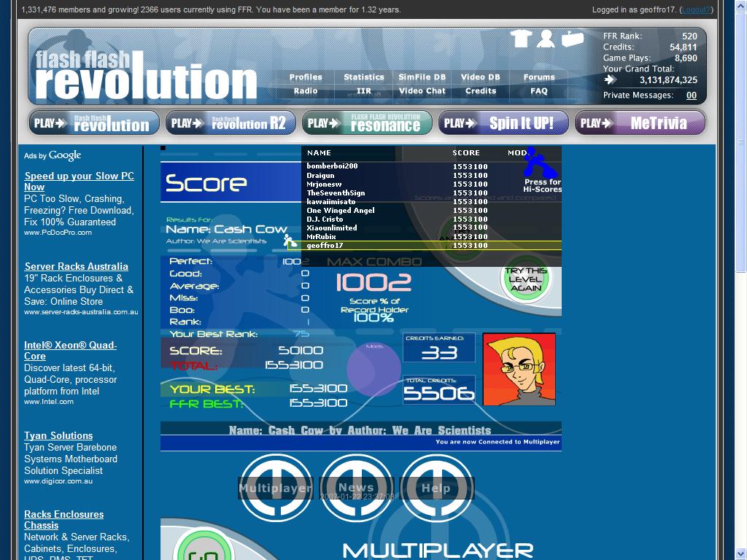Image resolution: width=747 pixels, height=560 pixels.
Task: Click the down arrow of the page scrollbar
Action: pos(741,555)
